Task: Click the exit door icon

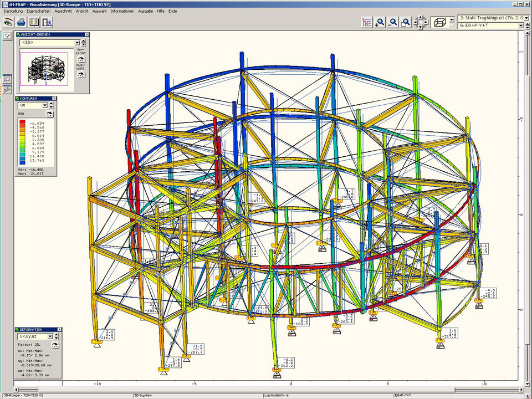Action: click(47, 22)
